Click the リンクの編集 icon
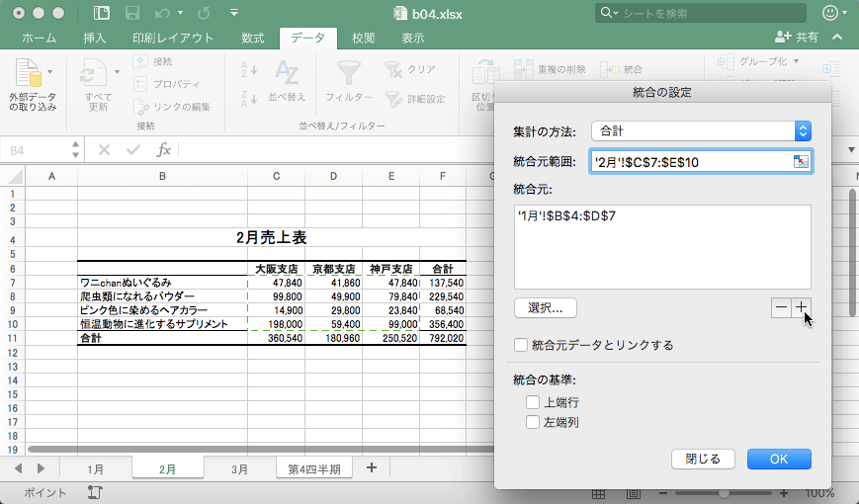Image resolution: width=859 pixels, height=504 pixels. pyautogui.click(x=140, y=107)
